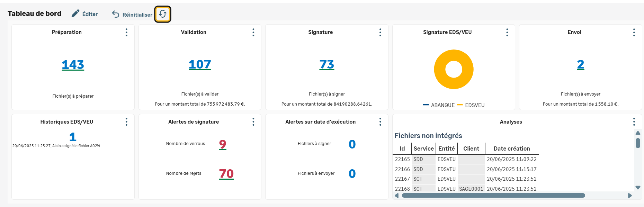This screenshot has width=644, height=207.
Task: Open the 107 files to validate link
Action: click(x=200, y=64)
